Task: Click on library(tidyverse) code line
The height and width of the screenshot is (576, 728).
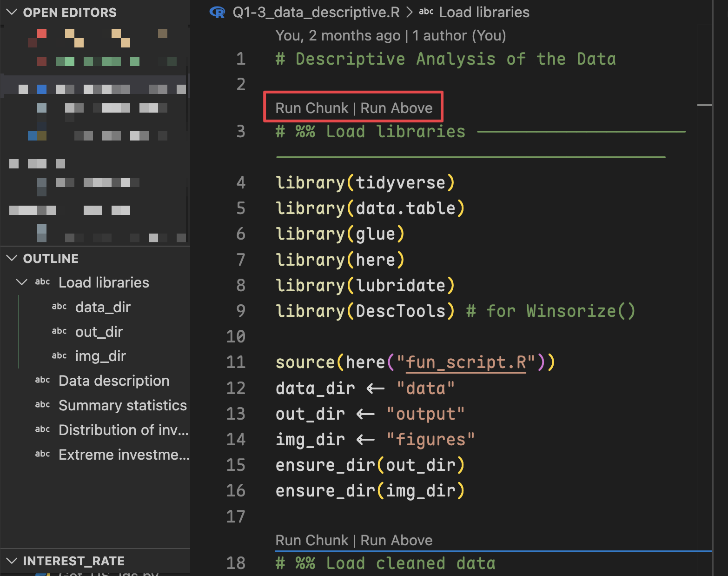Action: (365, 183)
